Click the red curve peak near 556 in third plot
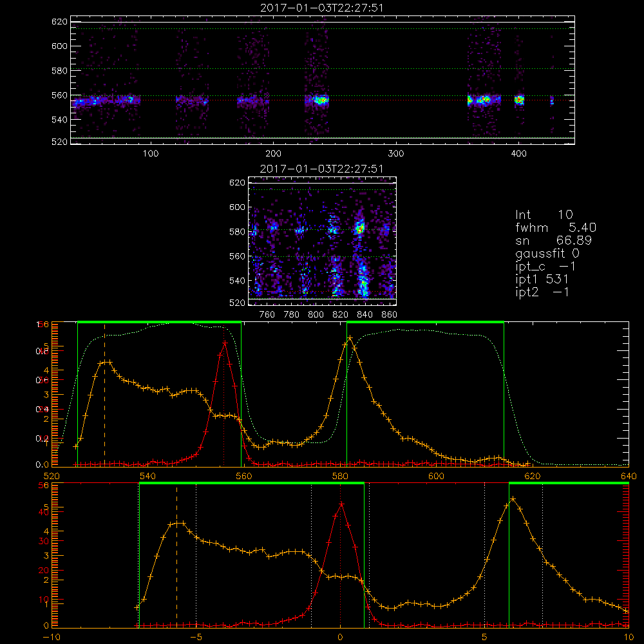Viewport: 644px width, 644px height. [224, 342]
